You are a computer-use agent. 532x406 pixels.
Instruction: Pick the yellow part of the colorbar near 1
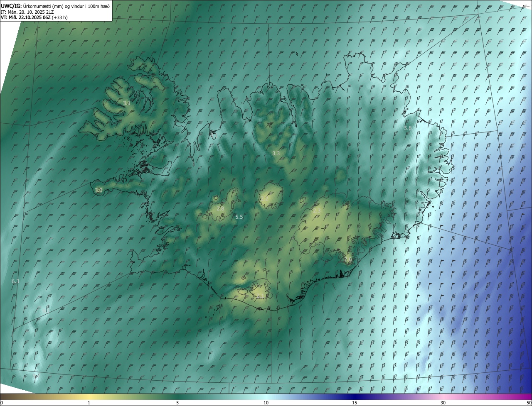(x=89, y=396)
